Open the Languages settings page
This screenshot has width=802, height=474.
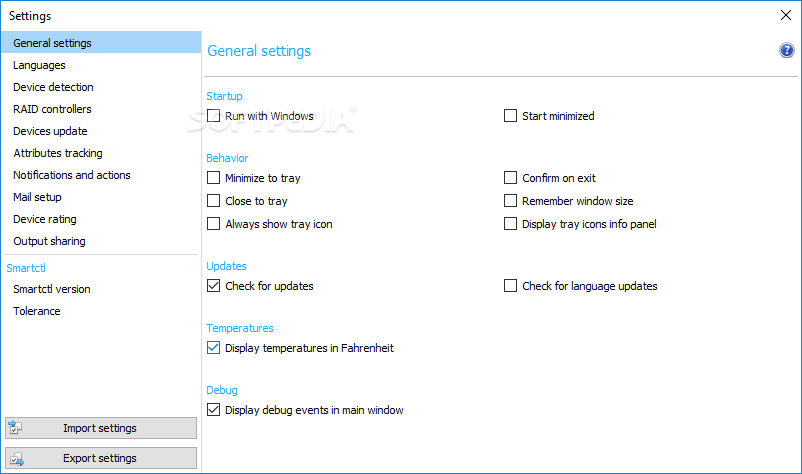click(40, 65)
